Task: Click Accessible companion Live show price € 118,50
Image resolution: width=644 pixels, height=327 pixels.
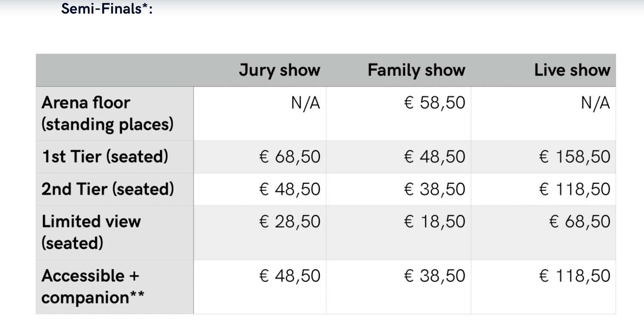Action: point(575,276)
